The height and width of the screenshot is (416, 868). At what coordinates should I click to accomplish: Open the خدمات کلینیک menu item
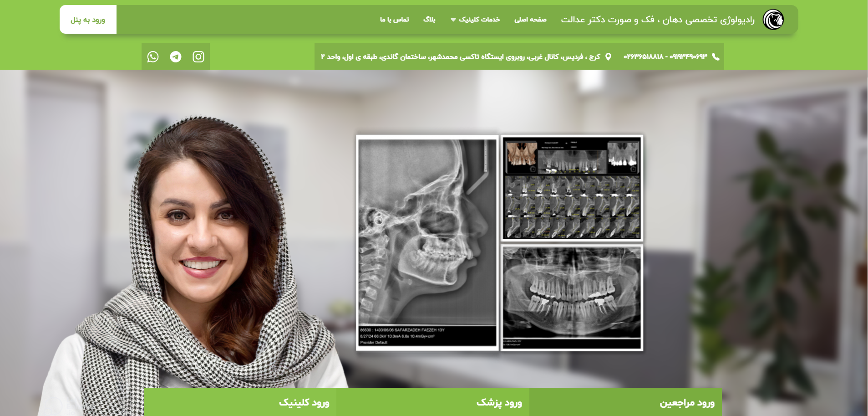479,20
